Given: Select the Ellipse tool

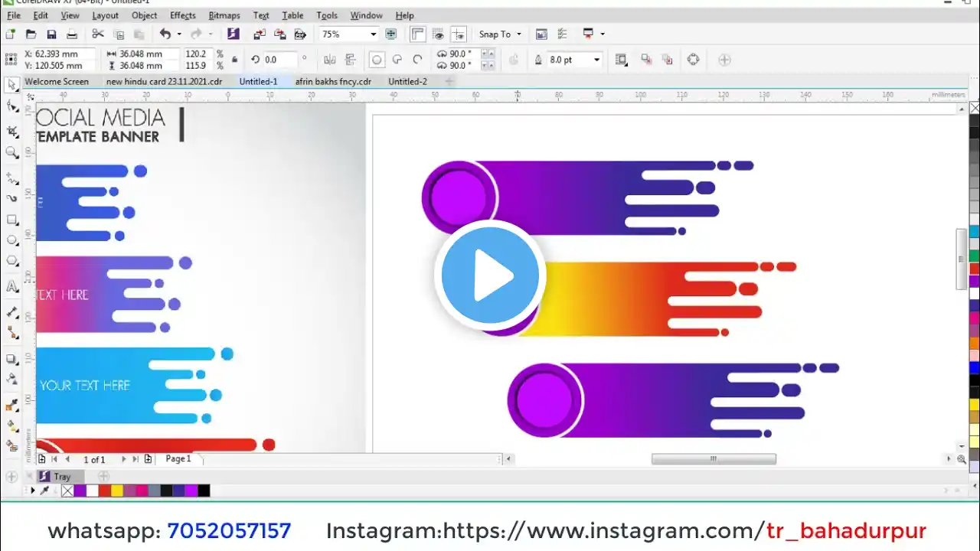Looking at the screenshot, I should click(11, 240).
